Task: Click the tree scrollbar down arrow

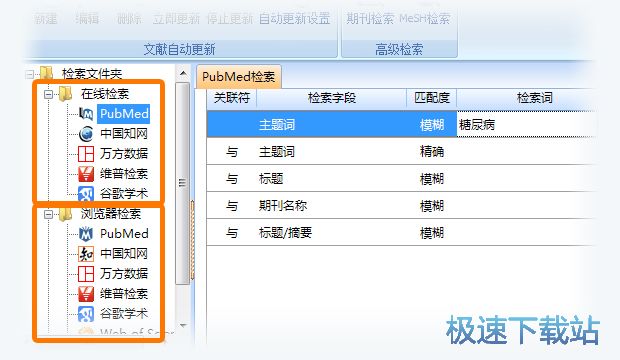Action: pyautogui.click(x=183, y=326)
